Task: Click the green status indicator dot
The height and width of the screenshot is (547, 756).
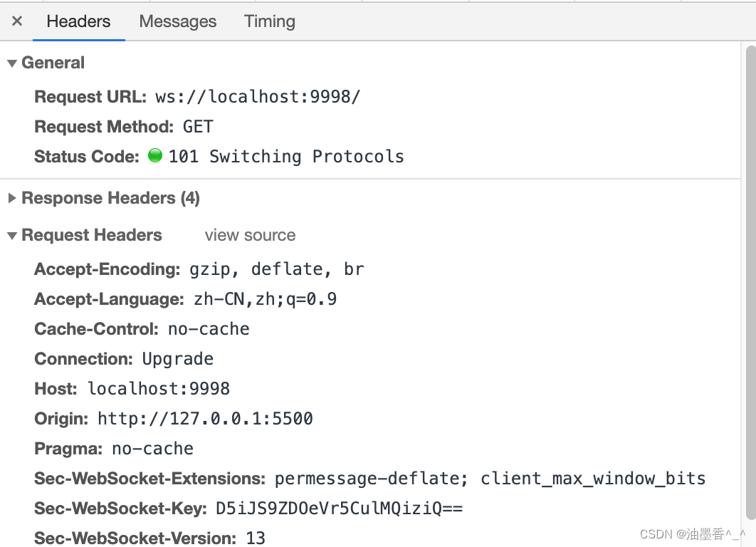Action: tap(154, 155)
